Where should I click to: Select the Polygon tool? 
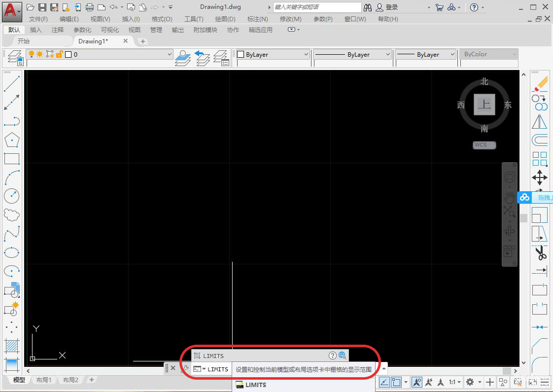12,140
